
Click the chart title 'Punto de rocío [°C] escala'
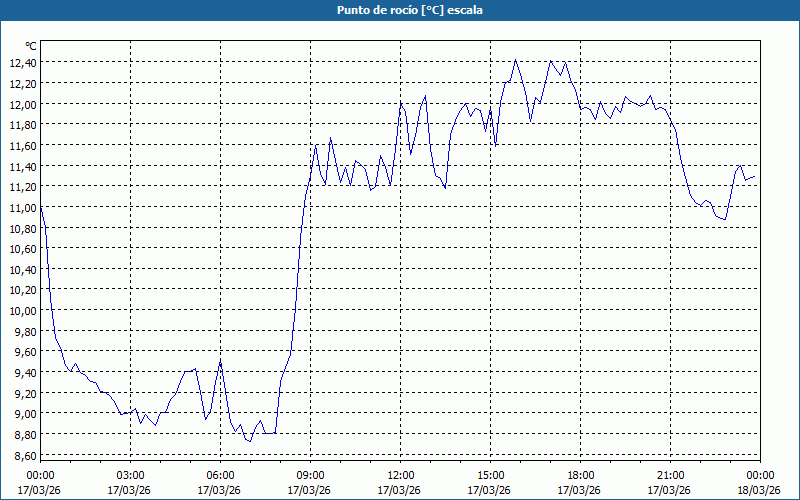[400, 9]
